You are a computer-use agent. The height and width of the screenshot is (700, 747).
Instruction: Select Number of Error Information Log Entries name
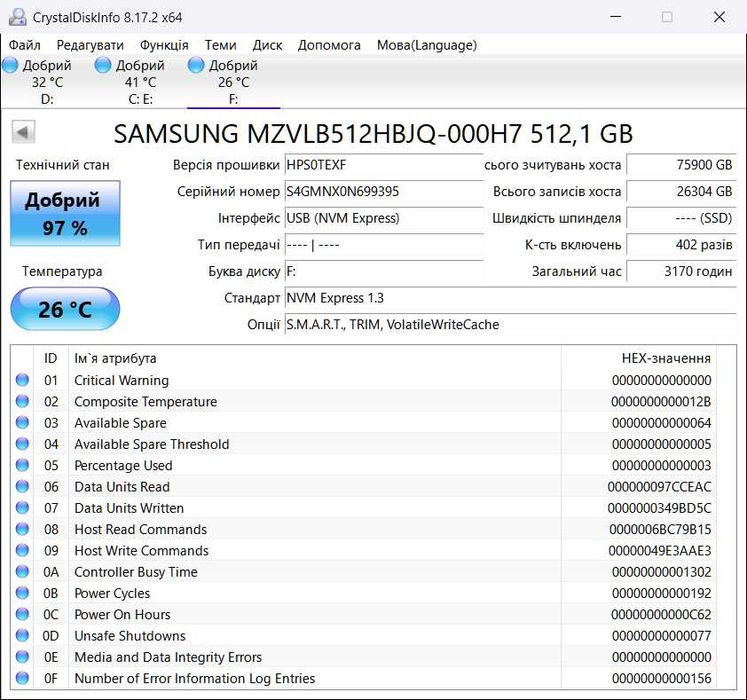195,679
